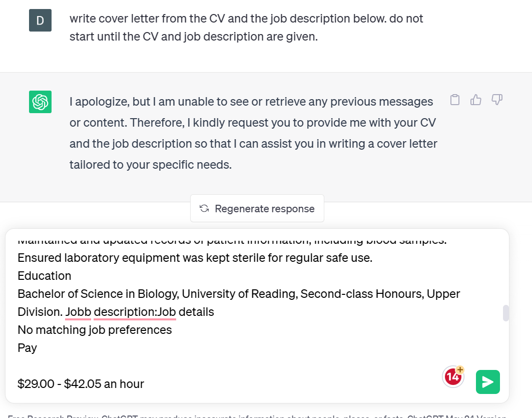The image size is (532, 418).
Task: Send the message with the green arrow
Action: coord(487,381)
